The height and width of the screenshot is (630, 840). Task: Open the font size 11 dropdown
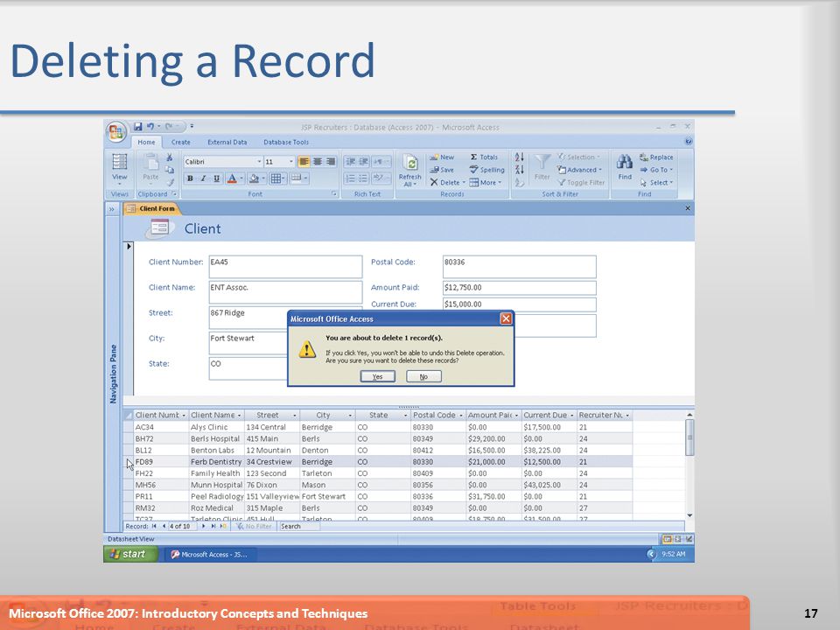290,161
